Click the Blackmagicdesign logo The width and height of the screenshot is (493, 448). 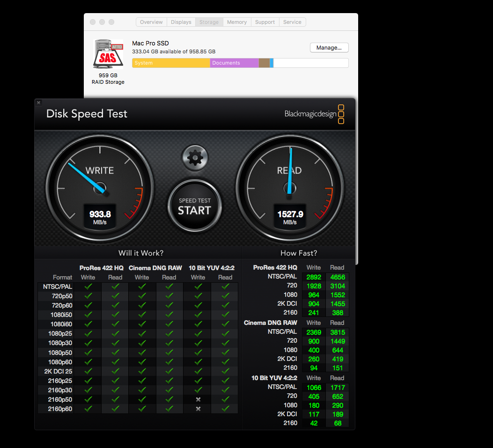pos(314,114)
